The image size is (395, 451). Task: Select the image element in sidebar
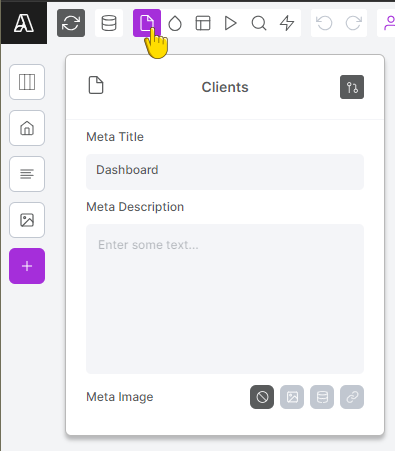(x=27, y=220)
